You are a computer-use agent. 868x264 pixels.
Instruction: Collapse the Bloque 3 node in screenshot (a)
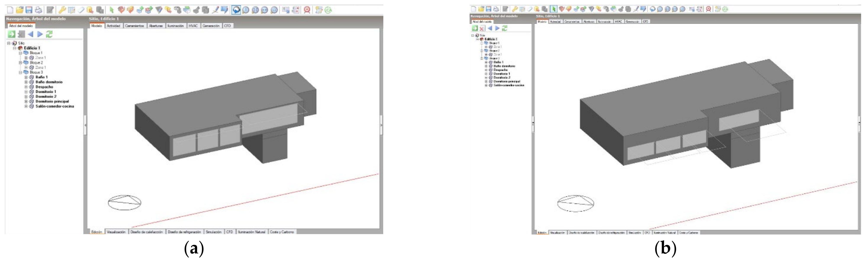click(20, 72)
